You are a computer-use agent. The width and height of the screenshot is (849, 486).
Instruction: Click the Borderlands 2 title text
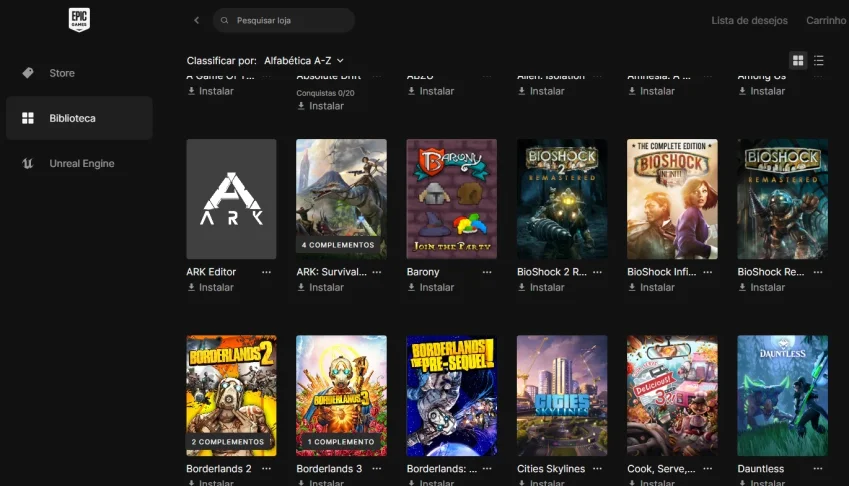(x=219, y=469)
